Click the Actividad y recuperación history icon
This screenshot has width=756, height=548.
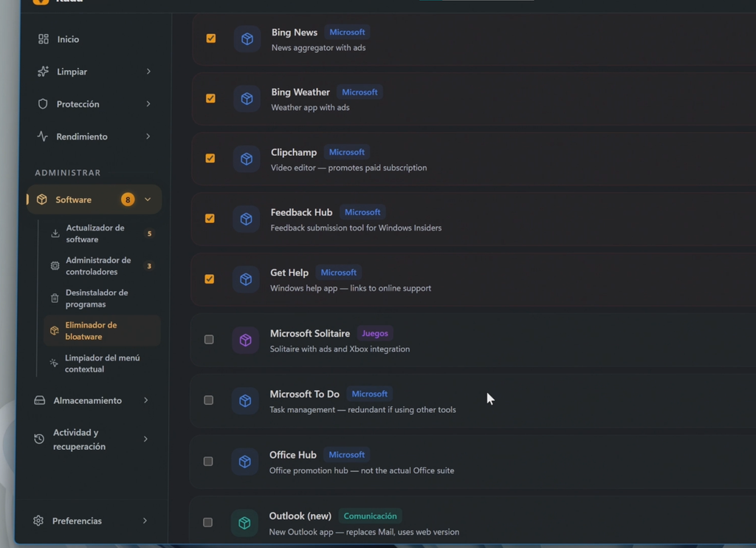click(x=39, y=439)
